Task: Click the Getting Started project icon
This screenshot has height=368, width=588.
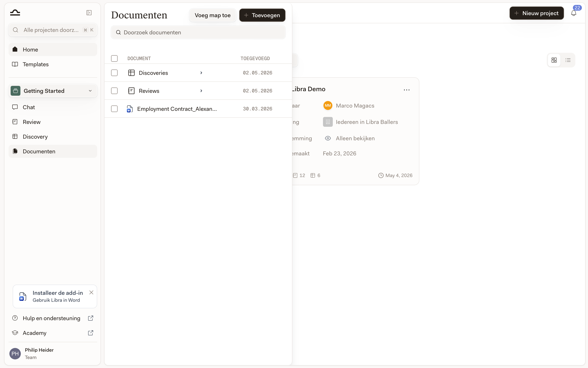Action: pos(16,91)
